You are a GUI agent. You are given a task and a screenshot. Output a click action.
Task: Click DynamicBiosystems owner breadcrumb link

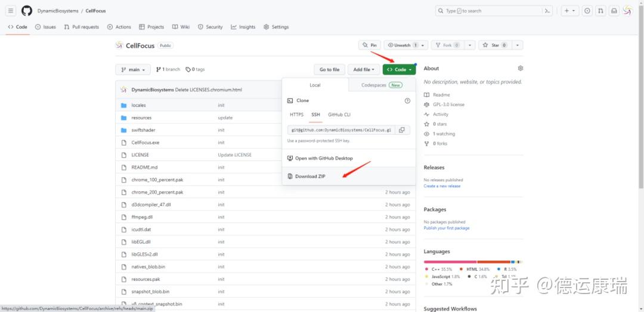[58, 11]
